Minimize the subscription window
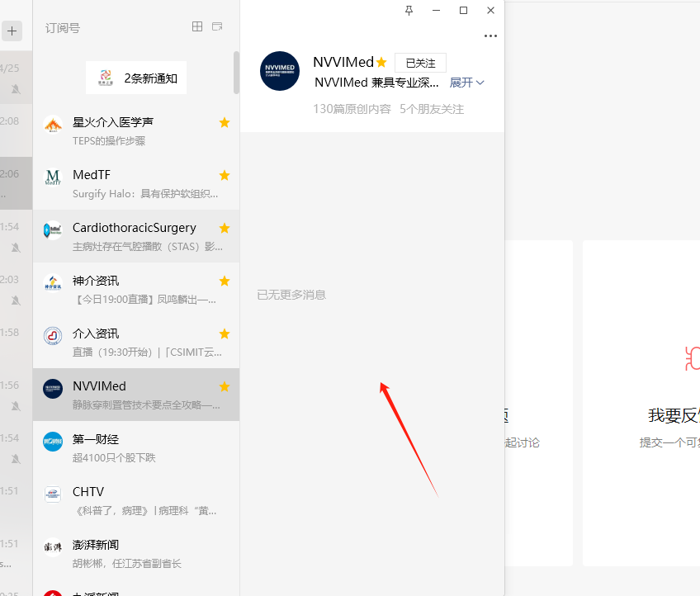 [436, 10]
